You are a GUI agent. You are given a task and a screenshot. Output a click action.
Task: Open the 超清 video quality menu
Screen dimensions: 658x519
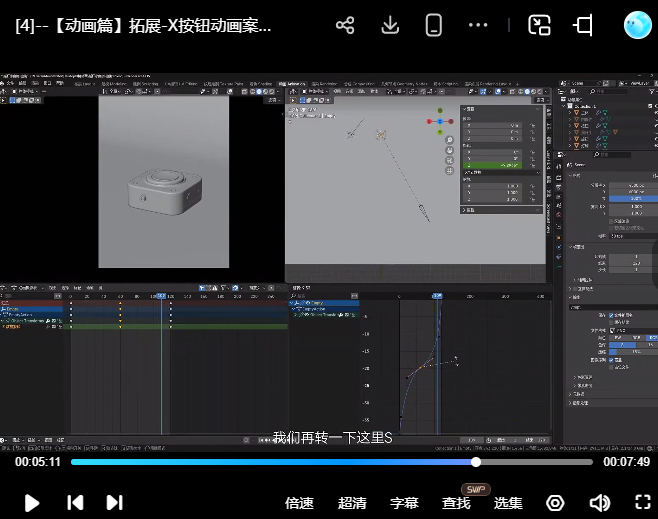click(x=352, y=503)
